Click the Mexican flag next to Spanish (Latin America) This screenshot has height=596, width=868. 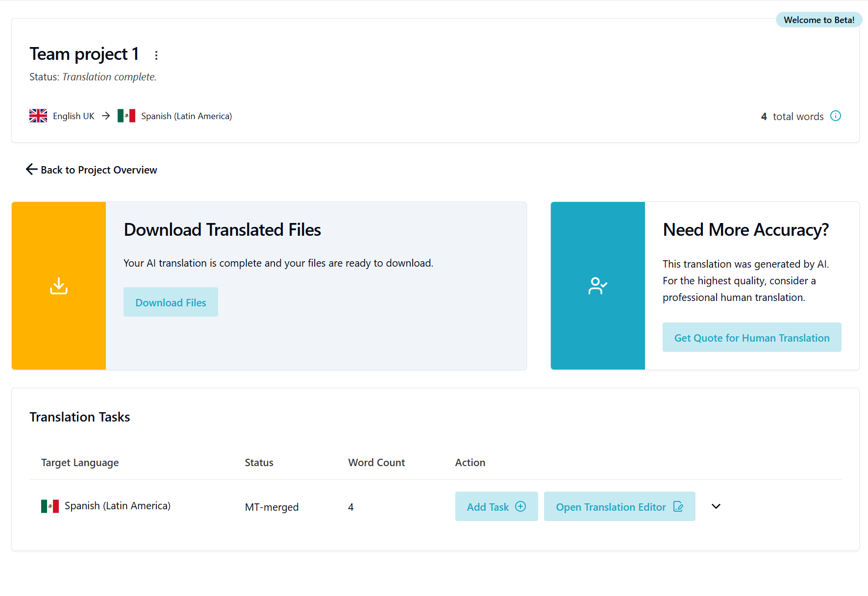pyautogui.click(x=126, y=116)
